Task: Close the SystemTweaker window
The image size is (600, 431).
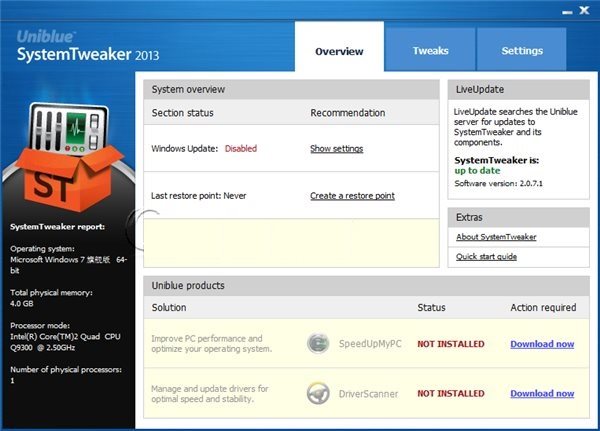Action: pyautogui.click(x=584, y=10)
